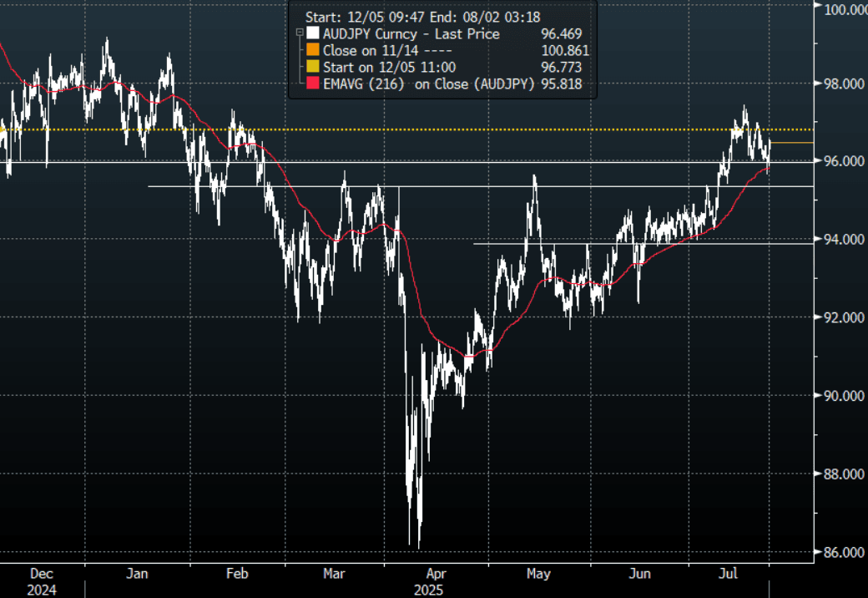Click the Jan x-axis label
The width and height of the screenshot is (868, 598).
click(137, 574)
